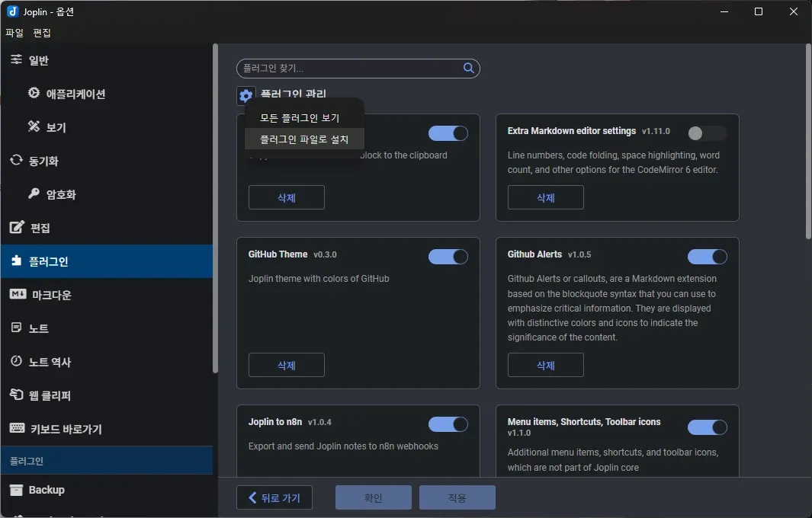Delete the GitHub Theme plugin
The height and width of the screenshot is (518, 812).
pos(287,366)
